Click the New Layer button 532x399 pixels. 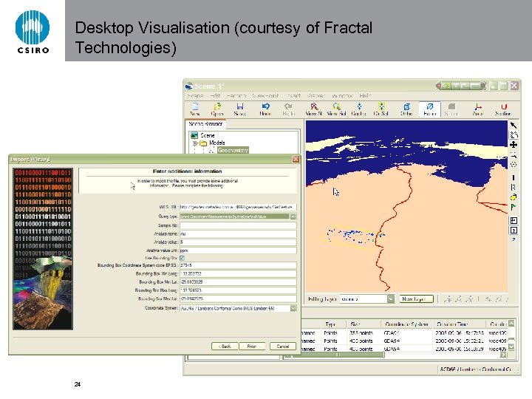[416, 299]
